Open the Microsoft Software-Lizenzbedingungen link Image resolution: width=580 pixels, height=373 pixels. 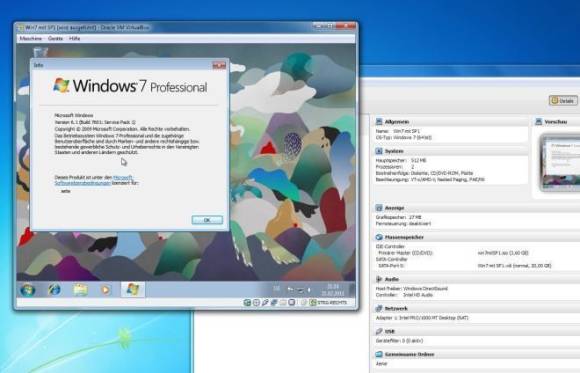(x=94, y=180)
